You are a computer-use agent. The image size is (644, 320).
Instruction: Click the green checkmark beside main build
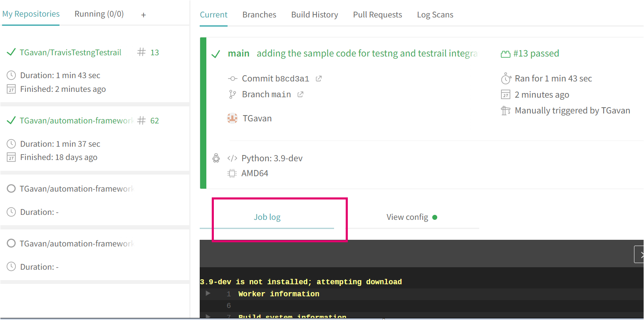215,54
